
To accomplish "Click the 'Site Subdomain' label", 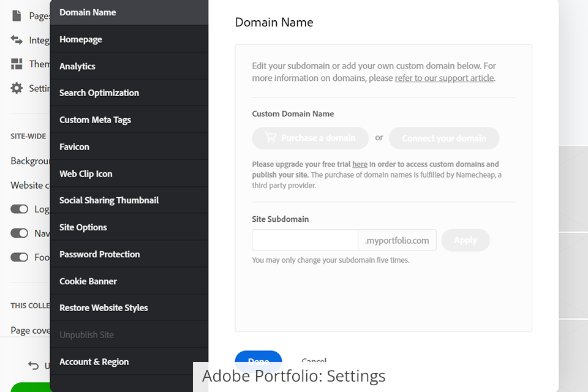I will click(x=280, y=219).
